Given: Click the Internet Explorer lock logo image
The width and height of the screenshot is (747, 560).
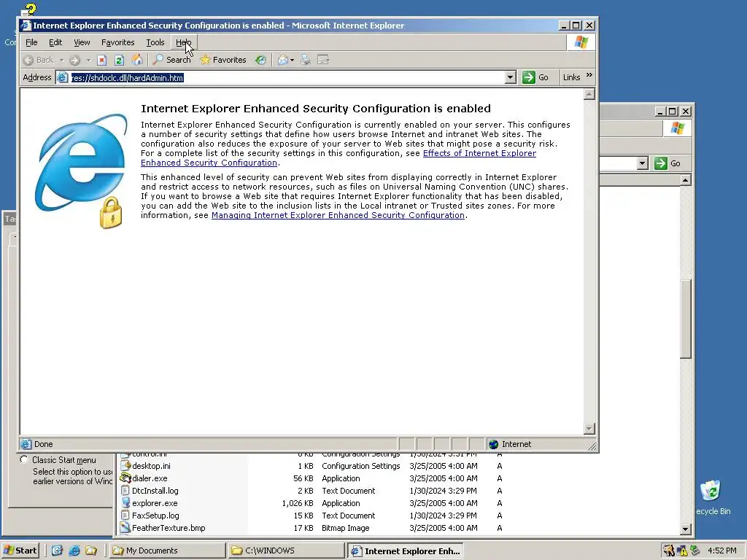Looking at the screenshot, I should click(x=82, y=171).
